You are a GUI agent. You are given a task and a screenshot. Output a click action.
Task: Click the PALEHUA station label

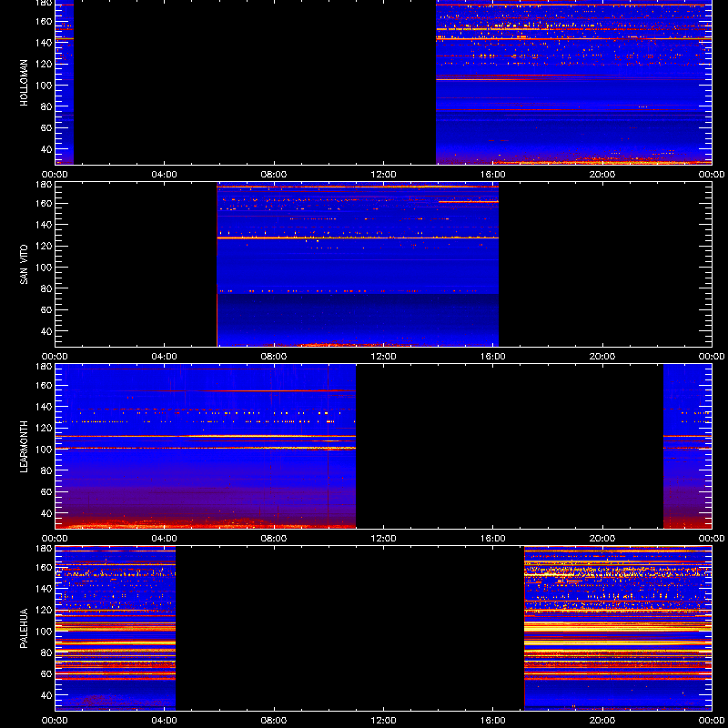click(24, 629)
